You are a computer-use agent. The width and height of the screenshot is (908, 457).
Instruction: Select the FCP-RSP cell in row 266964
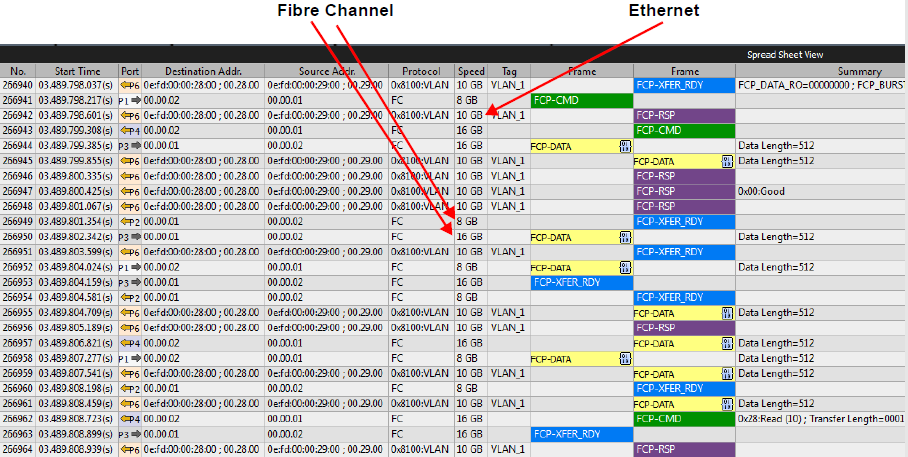(684, 449)
